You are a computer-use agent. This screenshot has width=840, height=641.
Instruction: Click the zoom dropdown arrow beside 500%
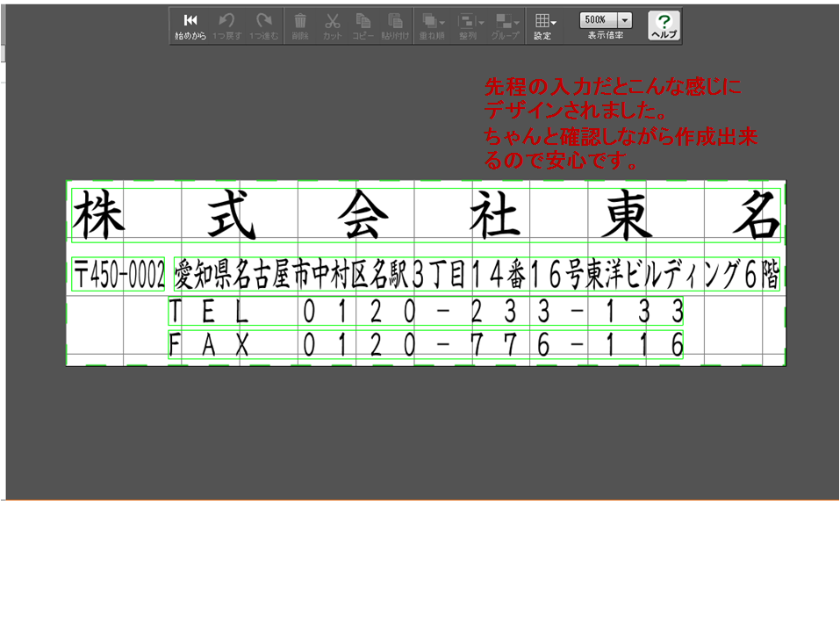click(x=624, y=20)
